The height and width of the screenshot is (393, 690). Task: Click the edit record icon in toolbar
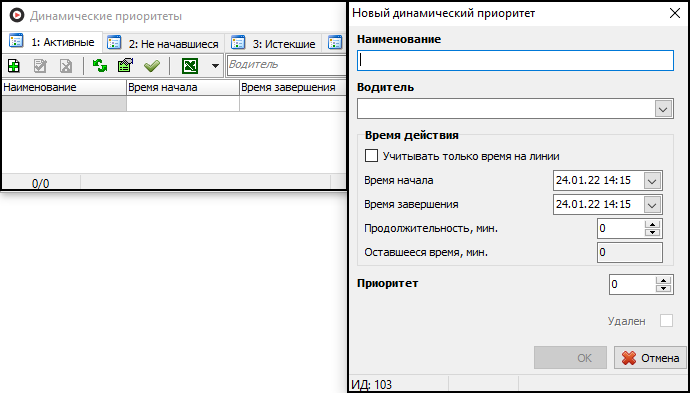(40, 66)
